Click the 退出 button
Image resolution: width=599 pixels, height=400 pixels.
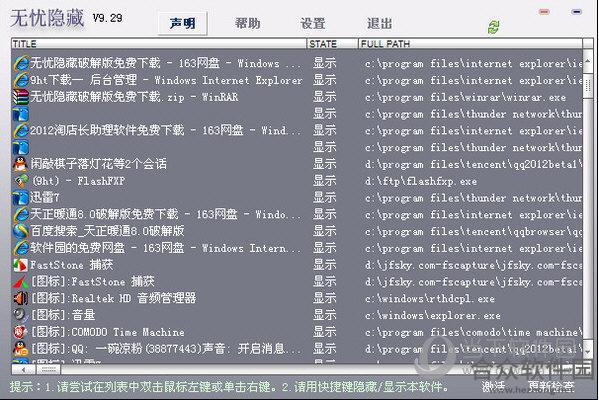pos(379,23)
